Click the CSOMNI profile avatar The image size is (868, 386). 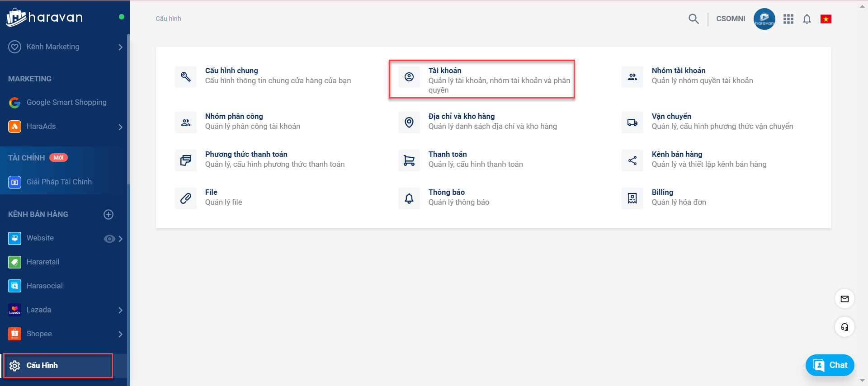764,19
